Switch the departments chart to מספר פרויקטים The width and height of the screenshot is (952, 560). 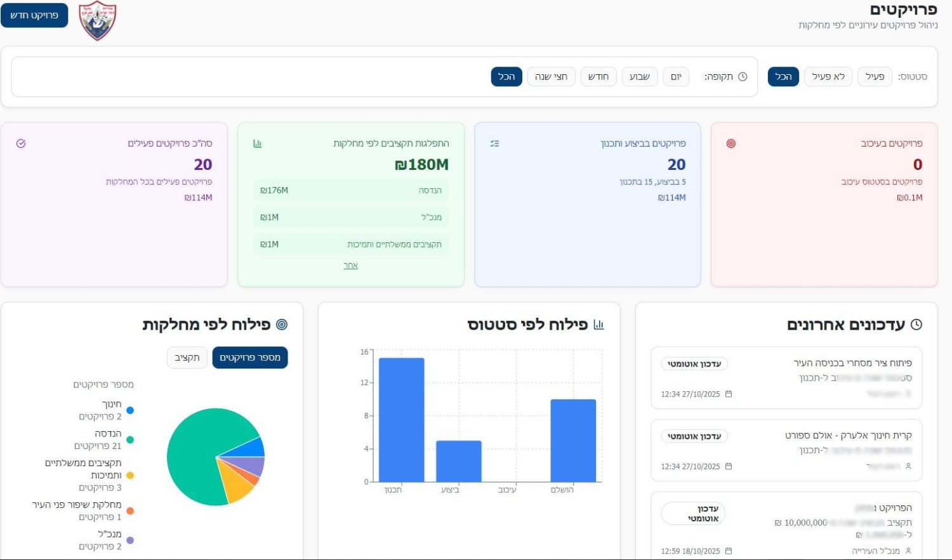[x=250, y=358]
